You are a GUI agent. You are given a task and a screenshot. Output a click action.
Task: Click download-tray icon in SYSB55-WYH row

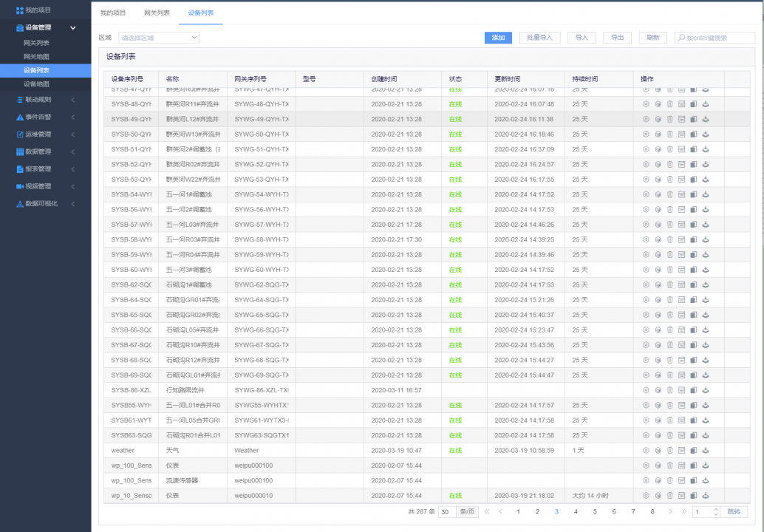[x=706, y=406]
